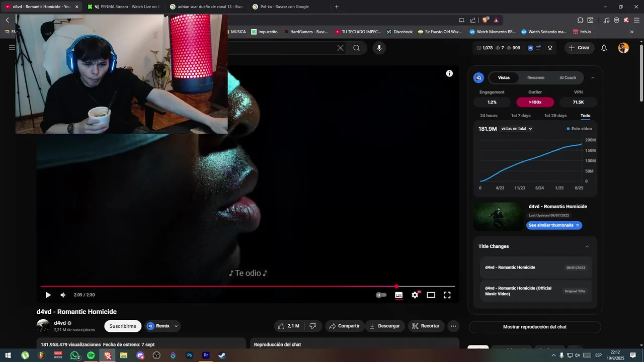The height and width of the screenshot is (362, 644).
Task: Switch to the Pol-ka Google tab
Action: coord(288,7)
